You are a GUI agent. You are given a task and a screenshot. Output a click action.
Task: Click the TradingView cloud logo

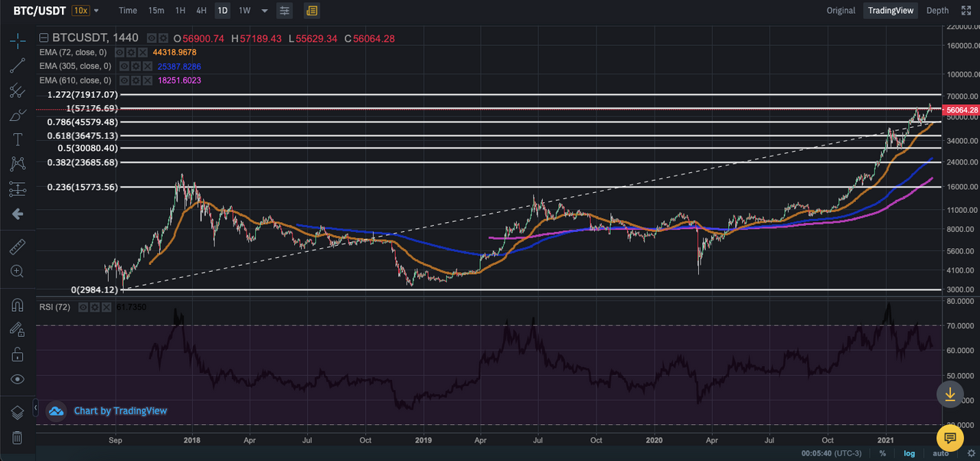tap(56, 411)
